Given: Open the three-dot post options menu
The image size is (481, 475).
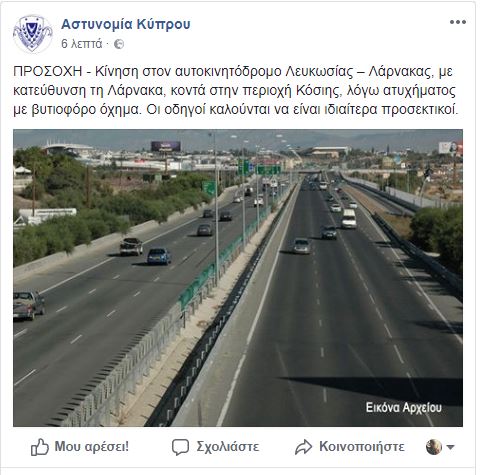Looking at the screenshot, I should coord(458,22).
